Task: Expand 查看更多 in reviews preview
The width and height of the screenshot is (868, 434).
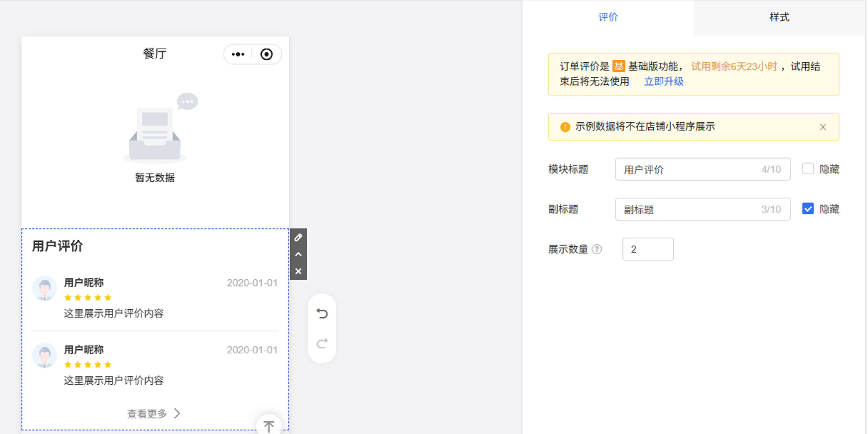Action: [x=153, y=413]
